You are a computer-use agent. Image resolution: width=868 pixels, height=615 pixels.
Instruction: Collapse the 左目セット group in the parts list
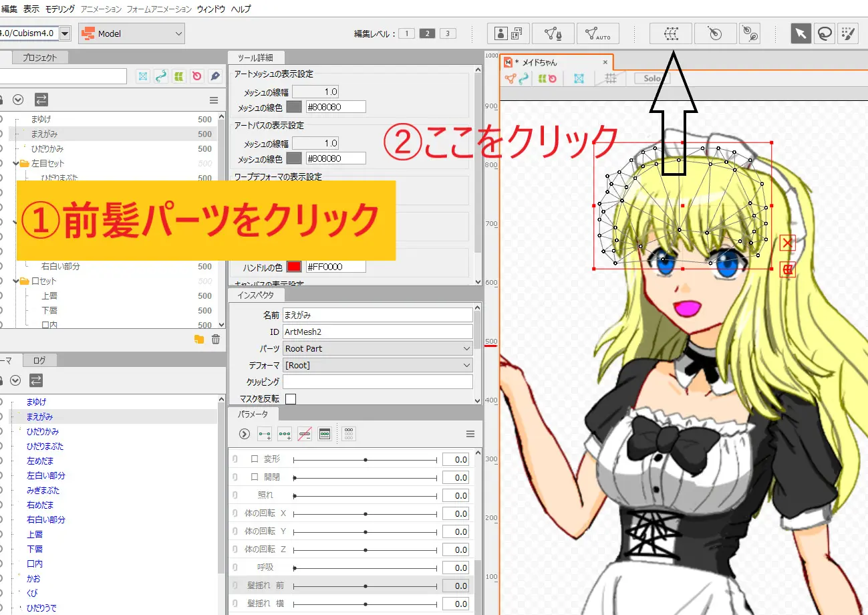(x=15, y=162)
